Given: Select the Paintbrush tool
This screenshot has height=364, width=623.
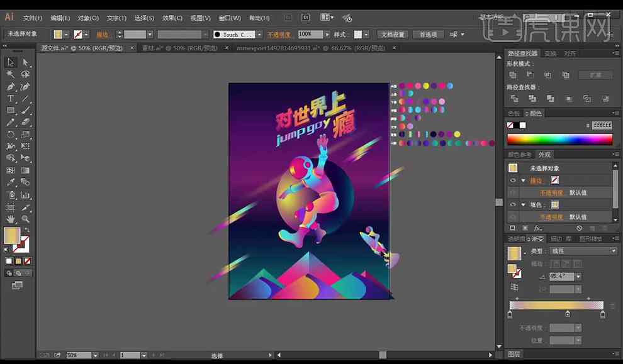Looking at the screenshot, I should [x=25, y=111].
